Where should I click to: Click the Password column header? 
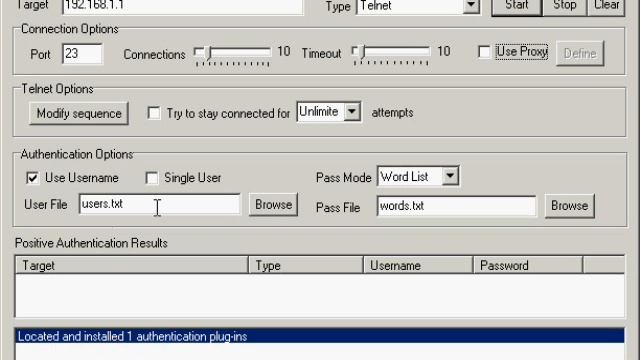[x=528, y=265]
